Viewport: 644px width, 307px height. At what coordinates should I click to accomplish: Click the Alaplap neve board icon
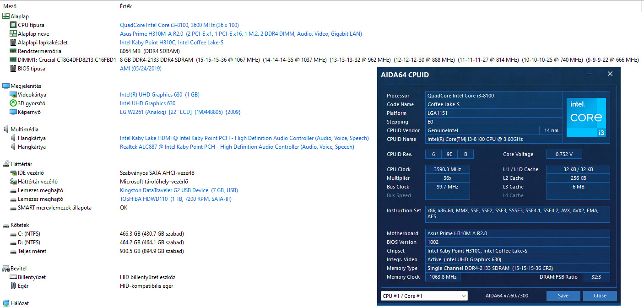point(13,34)
